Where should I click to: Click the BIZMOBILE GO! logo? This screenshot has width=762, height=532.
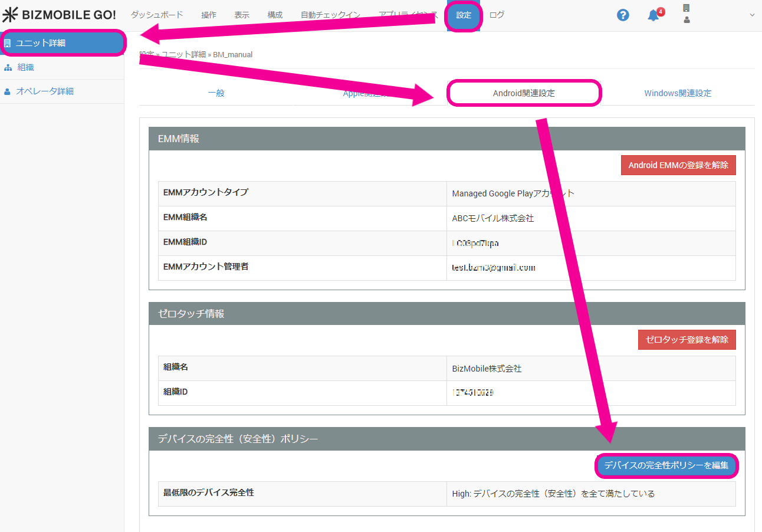coord(59,15)
